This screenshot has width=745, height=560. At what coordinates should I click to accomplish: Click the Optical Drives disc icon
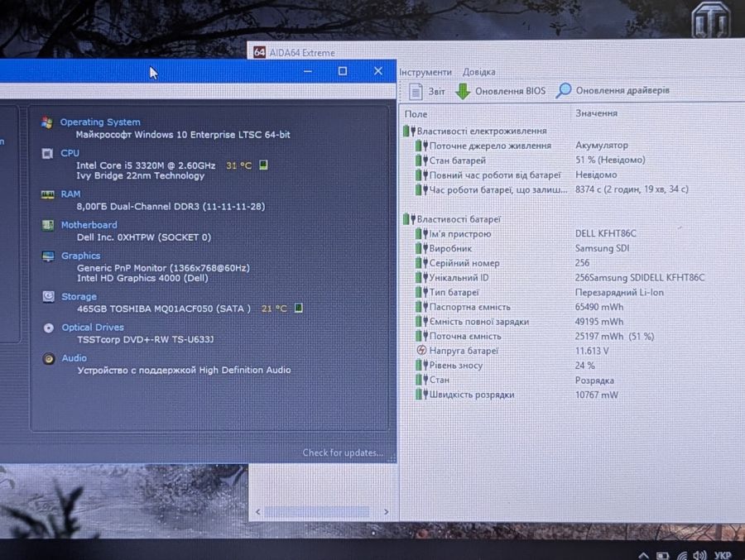[49, 328]
